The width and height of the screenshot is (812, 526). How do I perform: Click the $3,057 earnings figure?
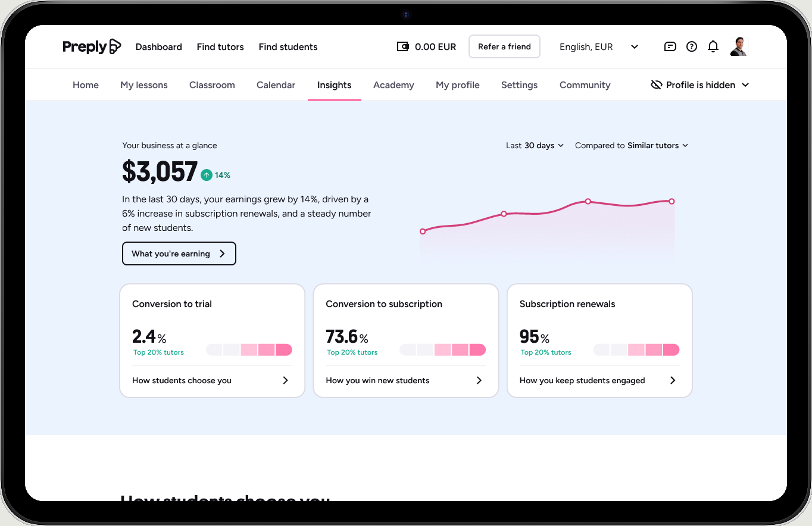(160, 171)
